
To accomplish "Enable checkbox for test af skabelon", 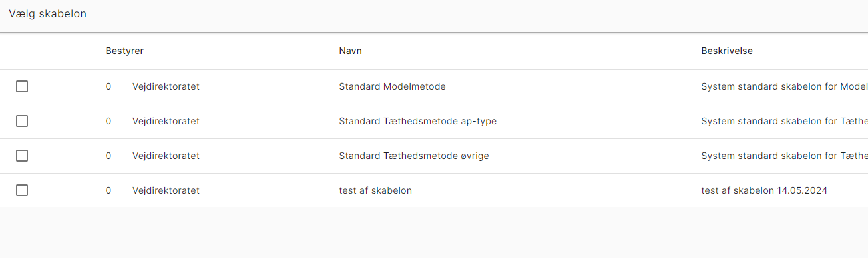I will click(x=22, y=190).
